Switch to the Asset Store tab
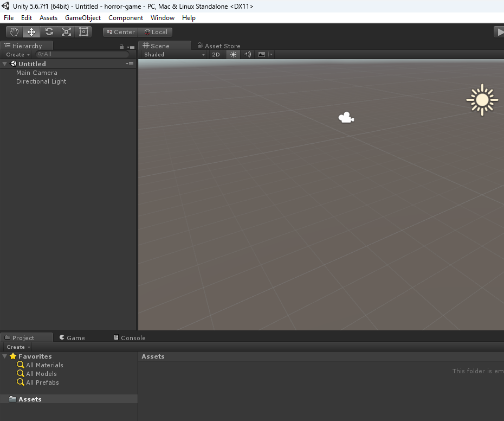Image resolution: width=504 pixels, height=421 pixels. pyautogui.click(x=219, y=46)
